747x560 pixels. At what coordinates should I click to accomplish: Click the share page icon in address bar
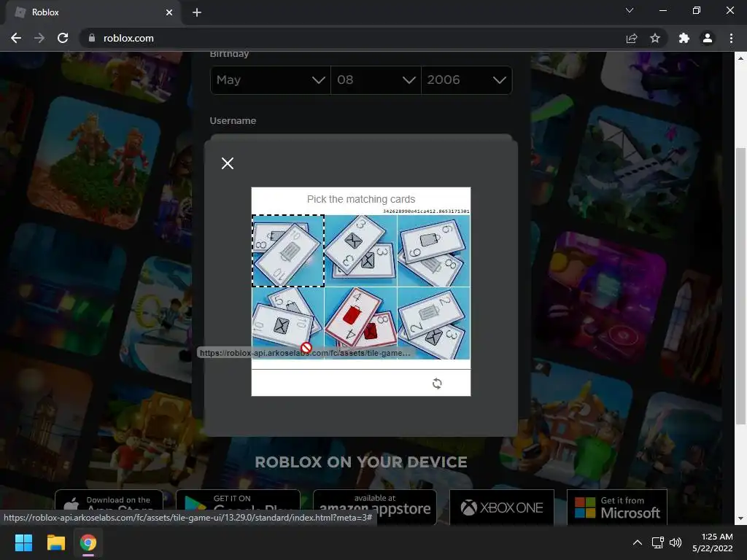coord(632,38)
